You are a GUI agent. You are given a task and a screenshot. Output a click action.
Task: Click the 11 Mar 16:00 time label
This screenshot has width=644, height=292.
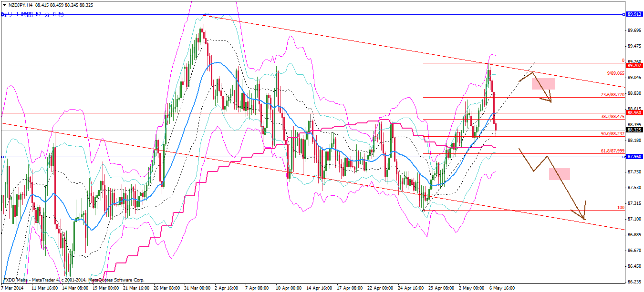tap(44, 288)
